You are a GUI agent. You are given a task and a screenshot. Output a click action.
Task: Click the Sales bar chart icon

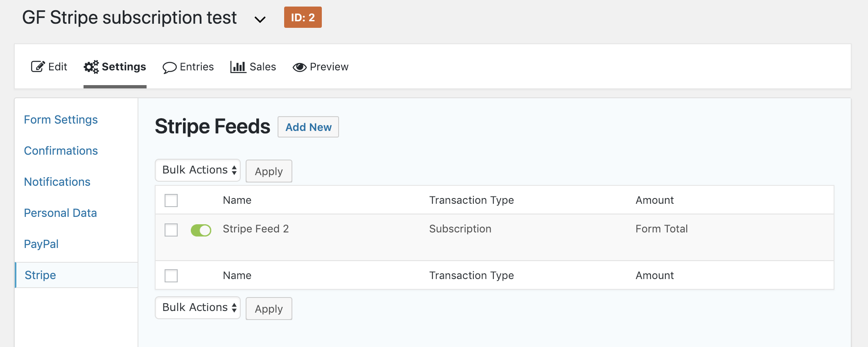click(x=238, y=67)
